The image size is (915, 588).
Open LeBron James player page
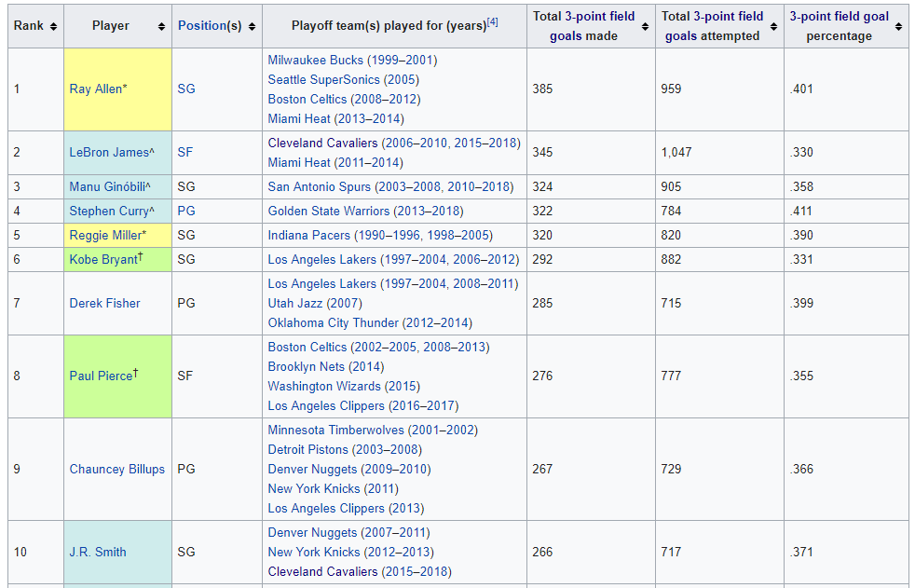click(x=109, y=152)
